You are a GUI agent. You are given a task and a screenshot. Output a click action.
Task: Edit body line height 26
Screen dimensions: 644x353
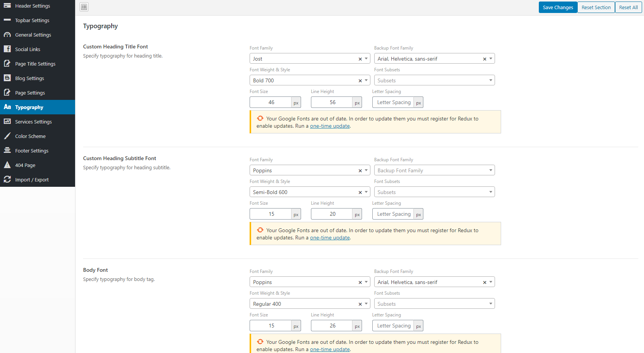click(332, 326)
